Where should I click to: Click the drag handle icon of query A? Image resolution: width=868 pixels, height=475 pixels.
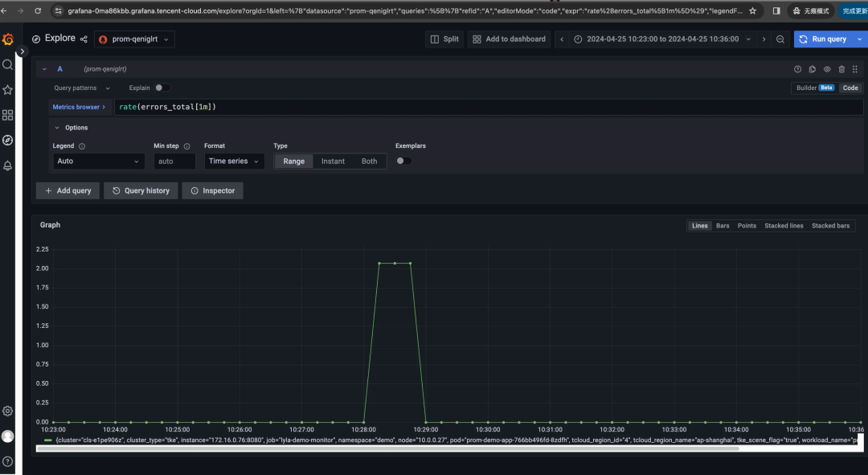click(x=854, y=69)
